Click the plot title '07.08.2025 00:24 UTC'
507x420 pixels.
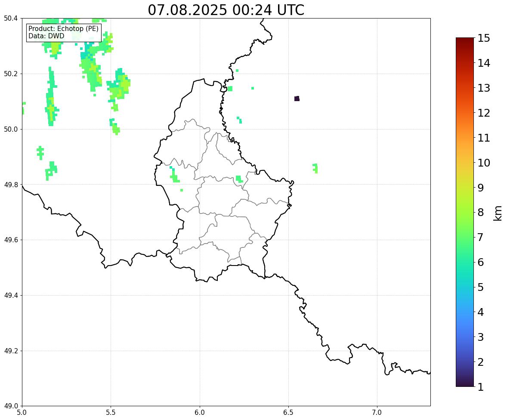click(226, 10)
